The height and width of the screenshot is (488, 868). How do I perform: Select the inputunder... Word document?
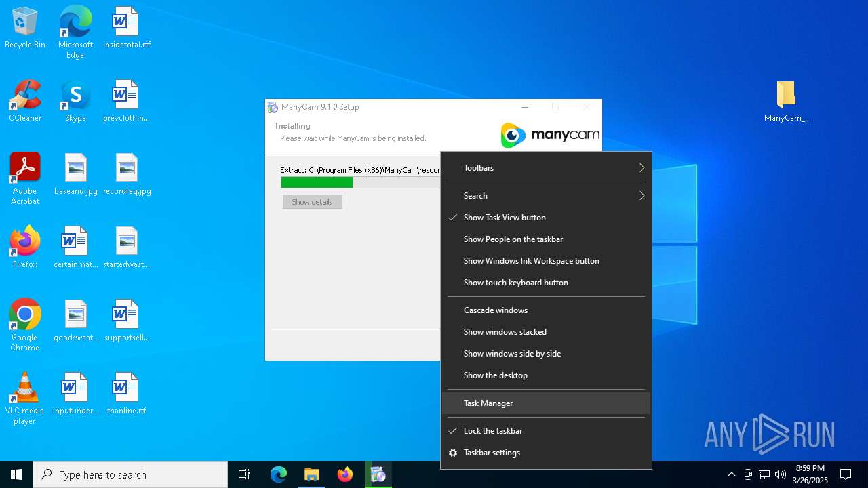click(75, 394)
